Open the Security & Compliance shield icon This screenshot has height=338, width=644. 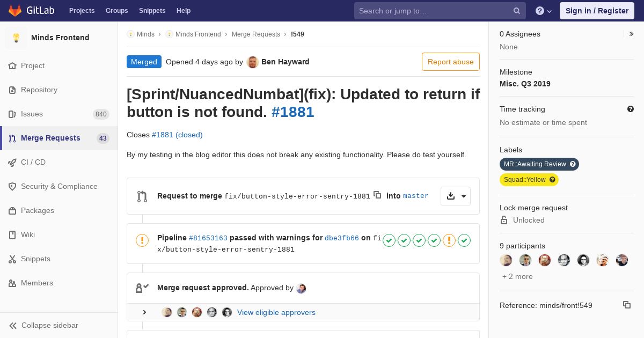pos(12,186)
